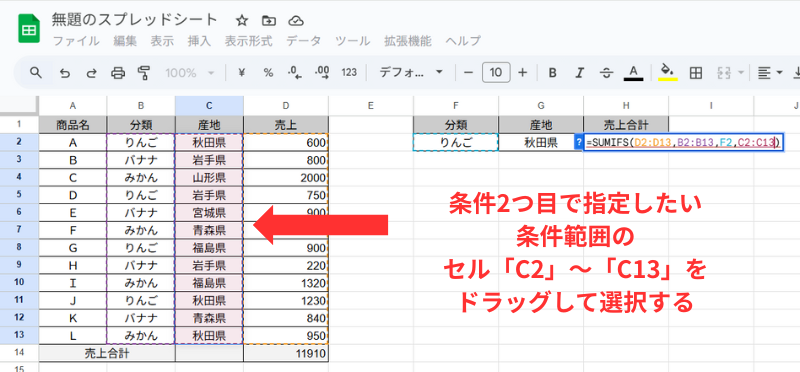Select column H header
Screen dimensions: 800x372
[x=626, y=106]
